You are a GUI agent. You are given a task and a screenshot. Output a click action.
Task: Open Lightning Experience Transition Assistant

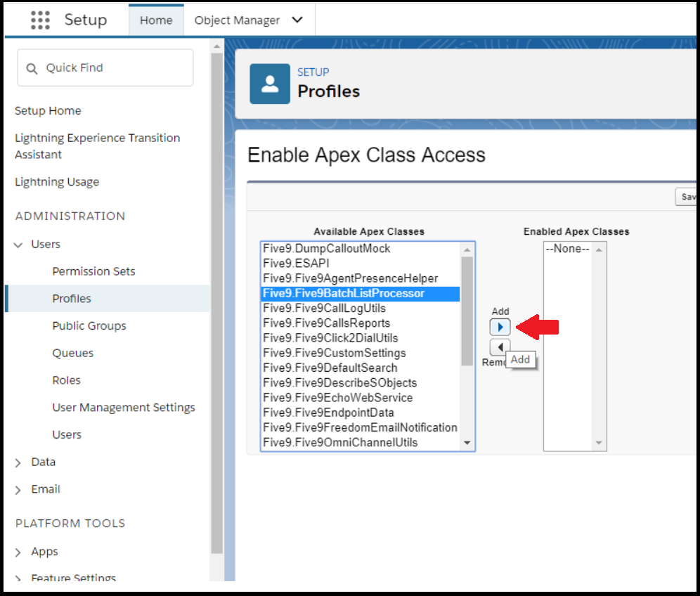(97, 146)
